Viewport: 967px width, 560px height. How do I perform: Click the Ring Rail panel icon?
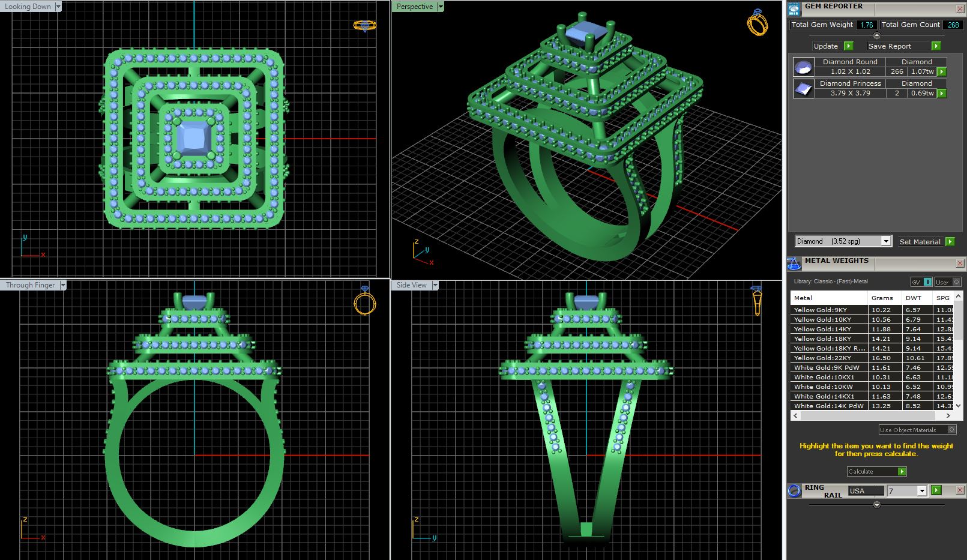click(794, 491)
